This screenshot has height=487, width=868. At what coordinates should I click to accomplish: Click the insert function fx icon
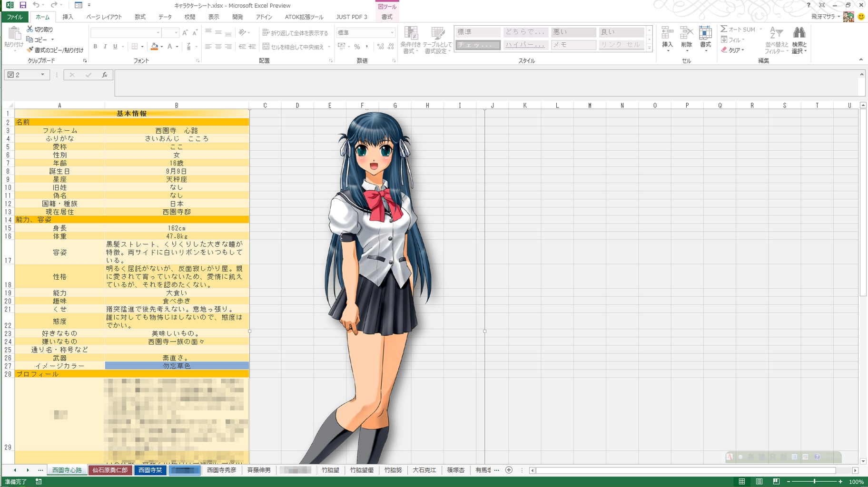coord(105,75)
